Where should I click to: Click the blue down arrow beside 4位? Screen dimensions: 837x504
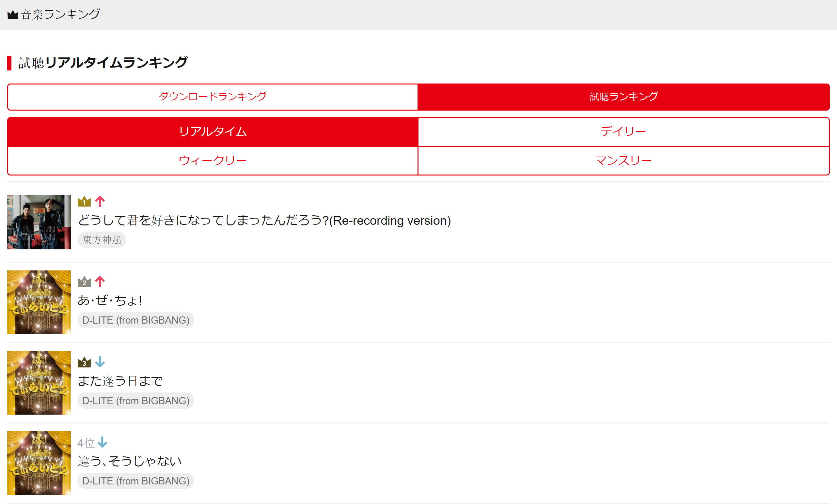coord(102,442)
